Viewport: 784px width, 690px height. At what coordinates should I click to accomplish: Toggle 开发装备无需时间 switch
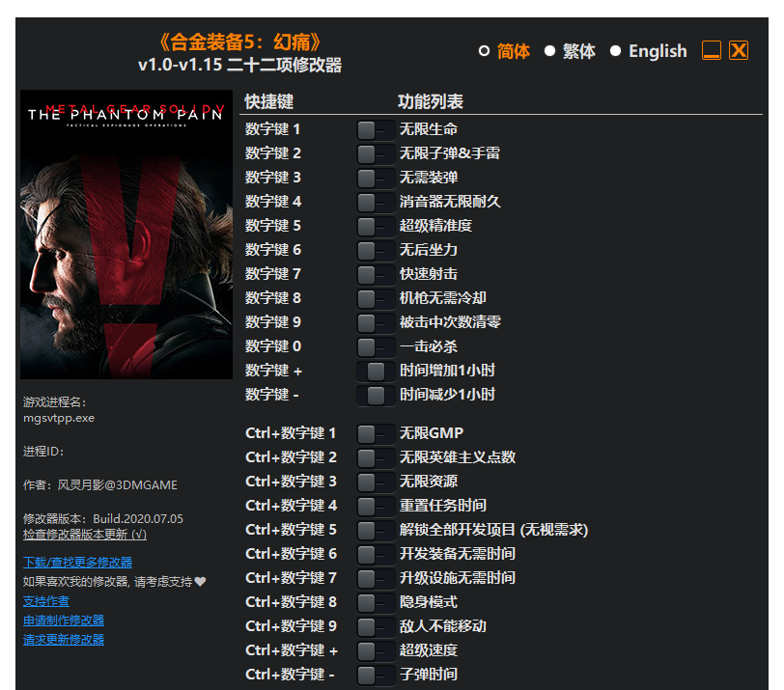[x=376, y=554]
